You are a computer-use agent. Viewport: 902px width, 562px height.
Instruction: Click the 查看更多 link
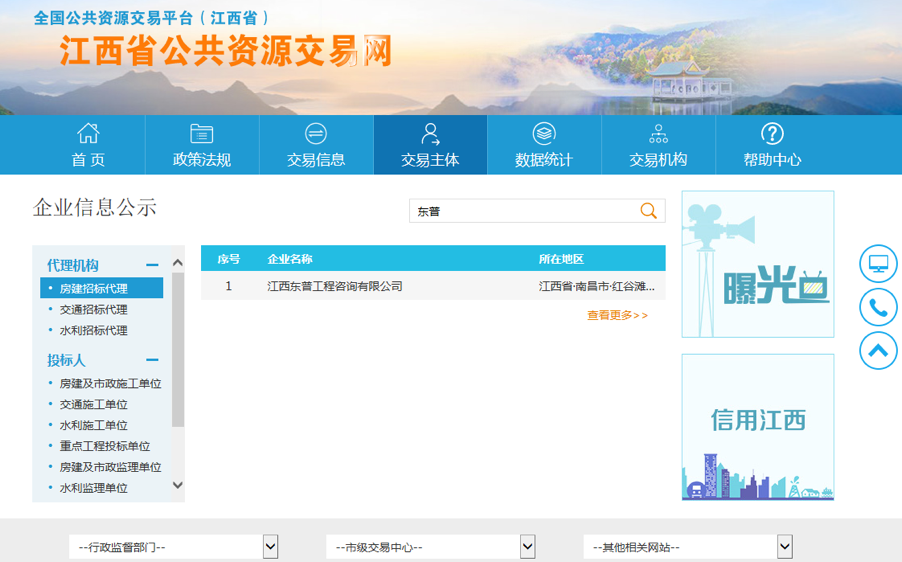tap(617, 315)
